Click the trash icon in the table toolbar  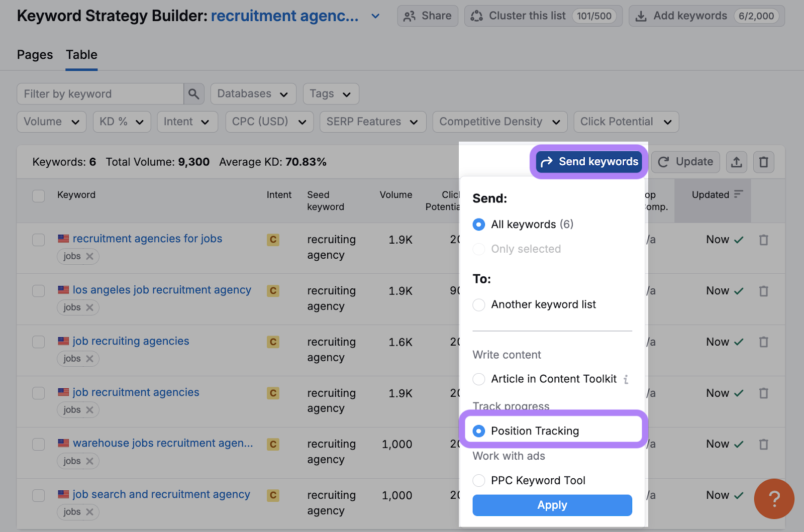point(763,162)
